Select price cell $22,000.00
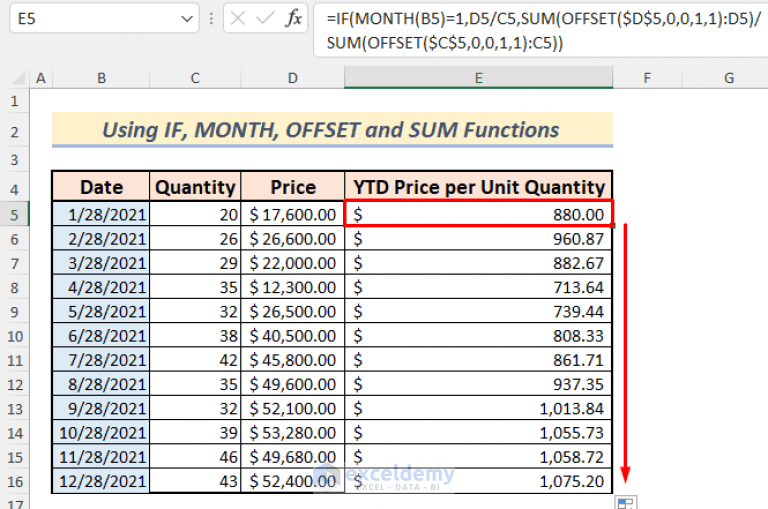Screen dimensions: 768x509 click(x=292, y=263)
